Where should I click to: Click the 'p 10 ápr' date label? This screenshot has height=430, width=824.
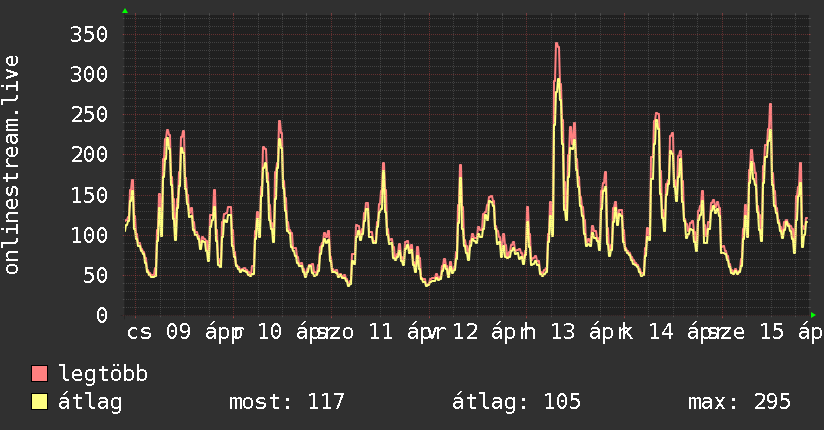click(x=281, y=332)
